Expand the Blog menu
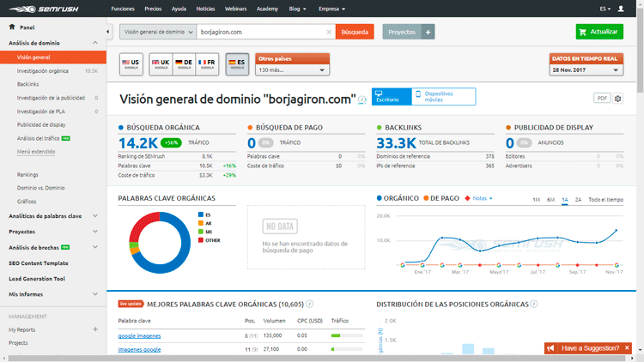The height and width of the screenshot is (362, 644). click(297, 9)
